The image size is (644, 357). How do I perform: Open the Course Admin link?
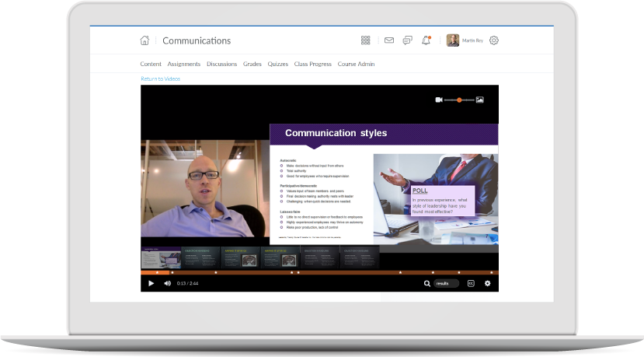pyautogui.click(x=357, y=64)
